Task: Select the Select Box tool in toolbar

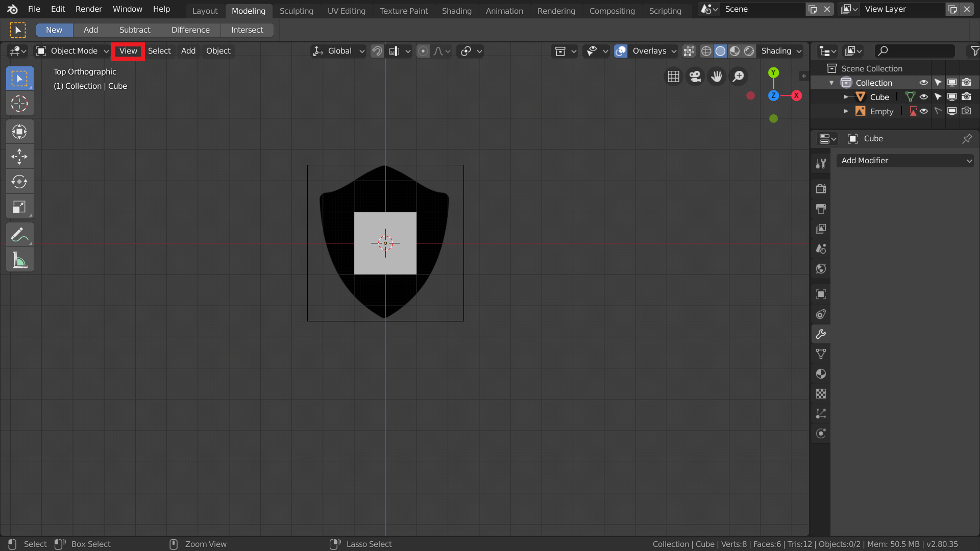Action: [x=19, y=79]
